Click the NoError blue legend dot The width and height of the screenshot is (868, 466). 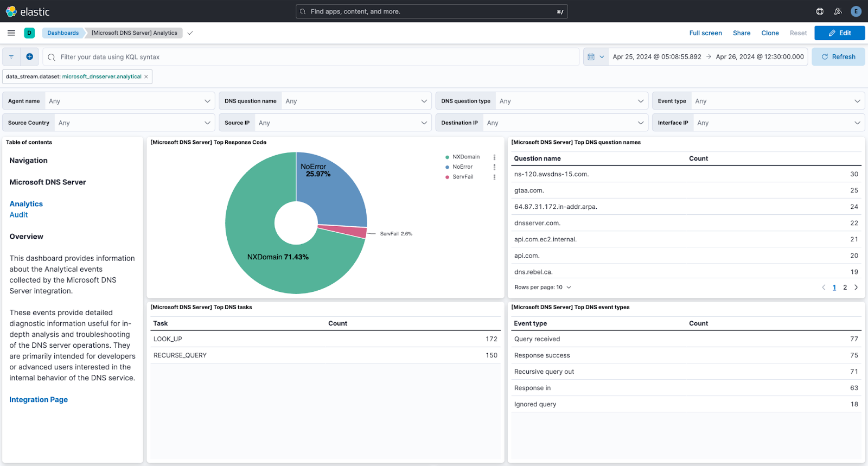(x=447, y=167)
